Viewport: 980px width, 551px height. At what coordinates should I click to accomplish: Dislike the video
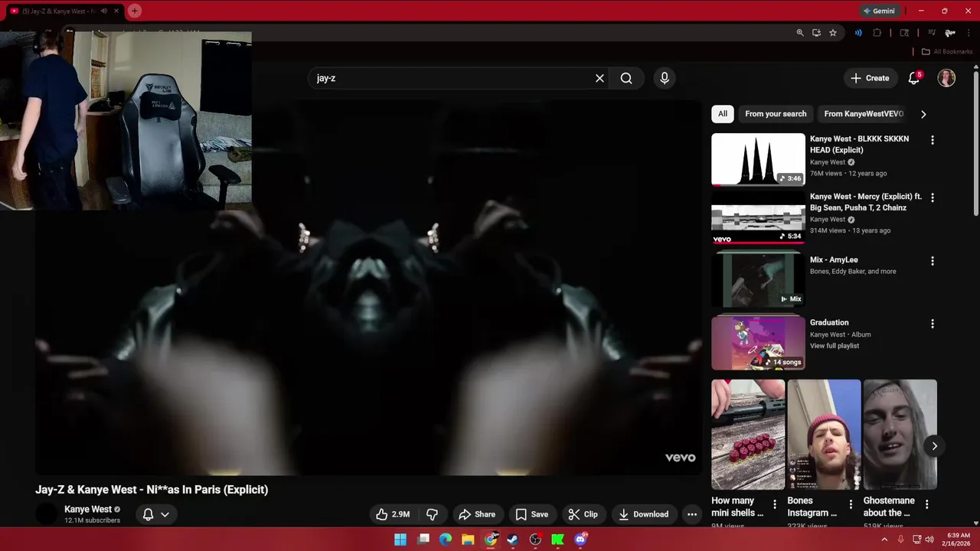432,514
